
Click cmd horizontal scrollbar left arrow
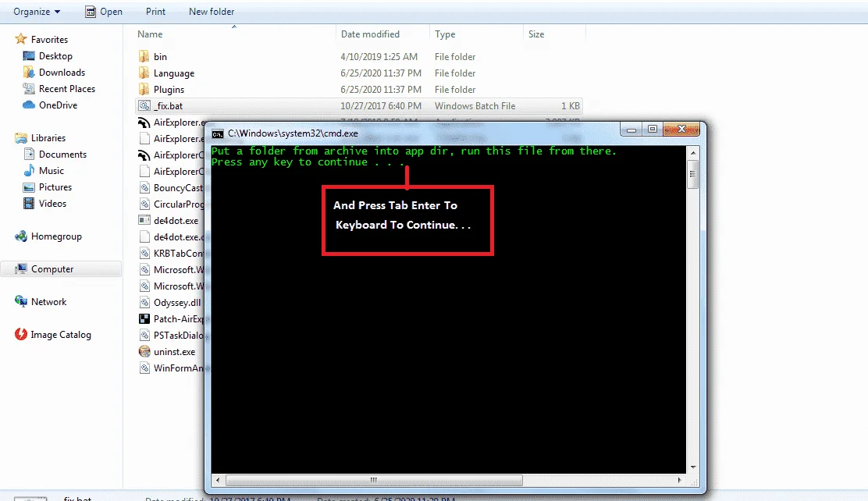pos(218,480)
